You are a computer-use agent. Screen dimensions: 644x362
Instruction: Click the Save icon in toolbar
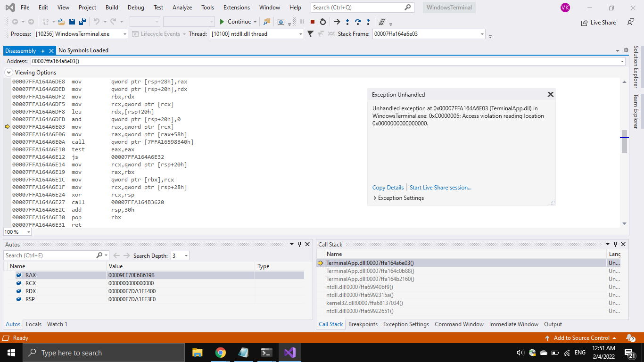(72, 22)
